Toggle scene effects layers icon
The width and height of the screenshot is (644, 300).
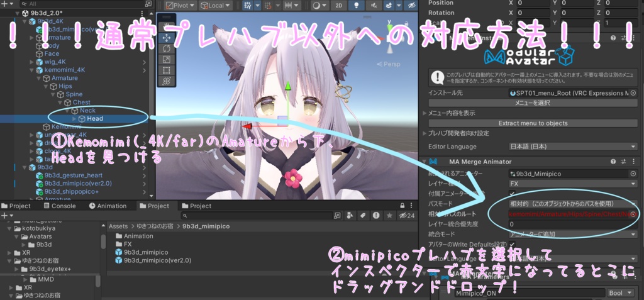pos(389,5)
